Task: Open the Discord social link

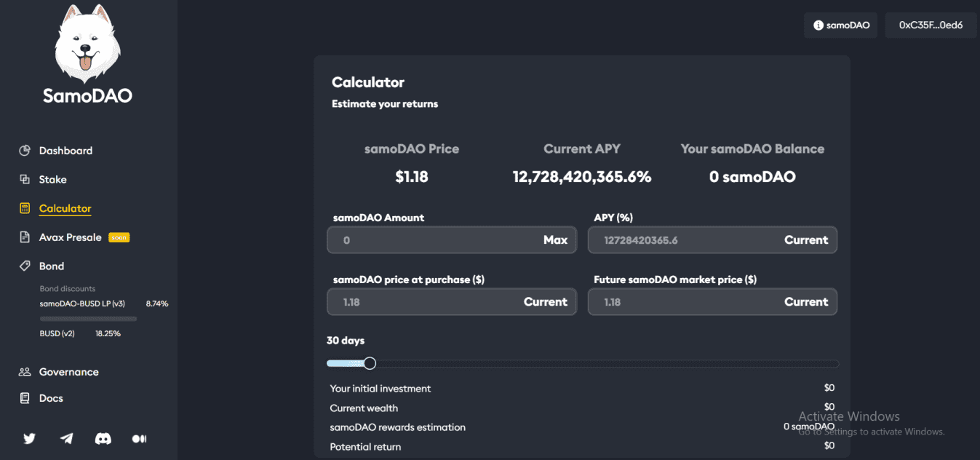Action: point(103,438)
